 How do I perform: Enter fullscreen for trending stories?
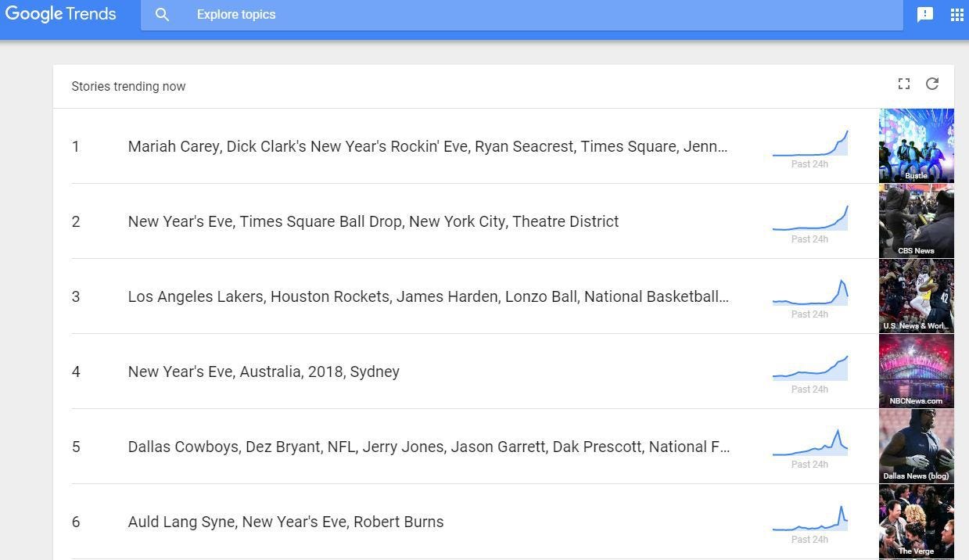point(904,84)
